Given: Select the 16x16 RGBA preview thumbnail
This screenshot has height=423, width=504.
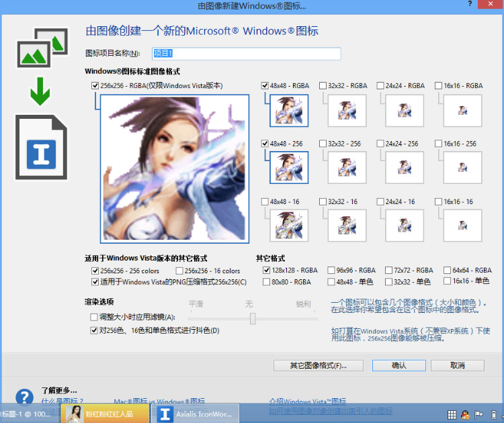Looking at the screenshot, I should pyautogui.click(x=462, y=111).
